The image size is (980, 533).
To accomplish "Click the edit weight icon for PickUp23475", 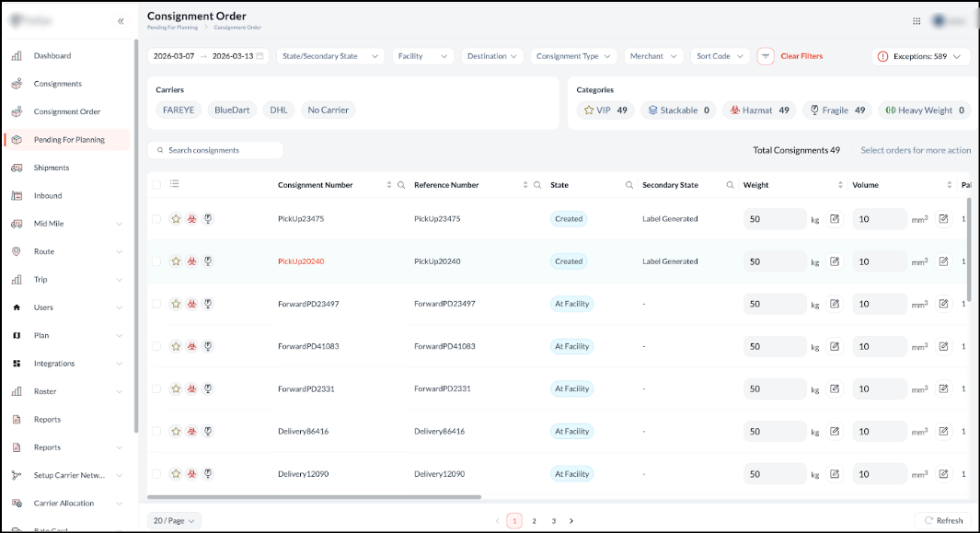I will [x=835, y=219].
